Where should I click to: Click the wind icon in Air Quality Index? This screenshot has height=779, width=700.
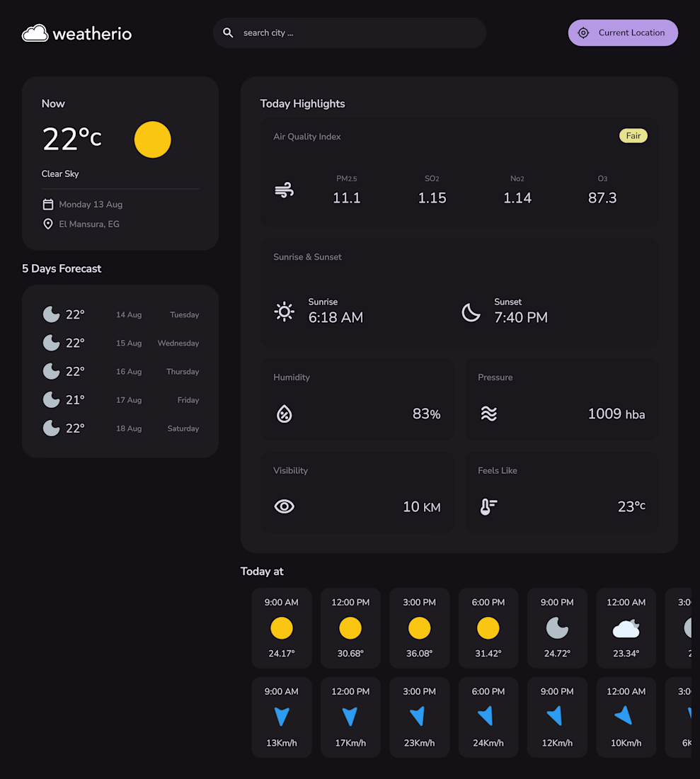(285, 191)
